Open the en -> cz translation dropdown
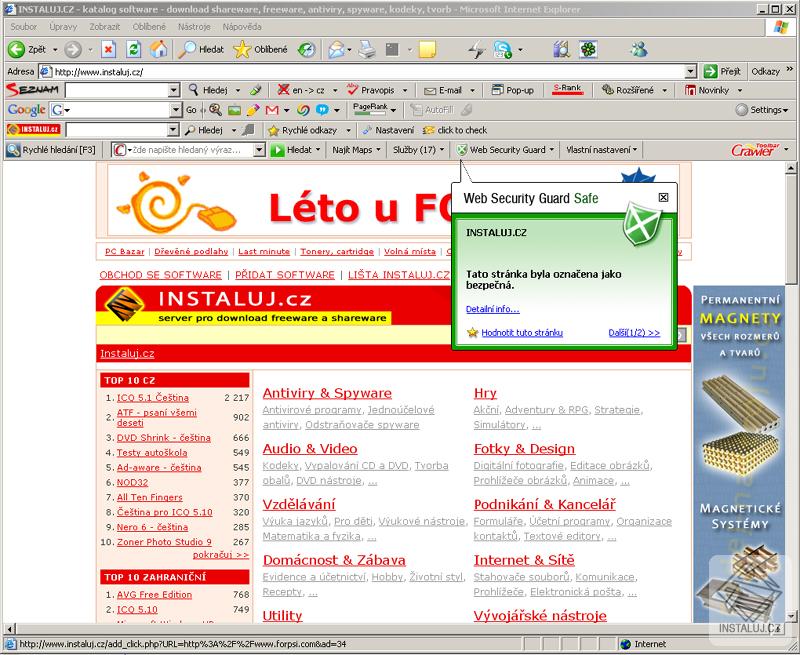 pyautogui.click(x=335, y=90)
